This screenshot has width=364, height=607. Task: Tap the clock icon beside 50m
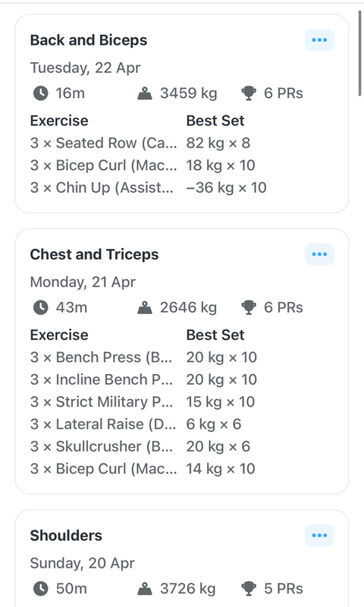click(41, 589)
